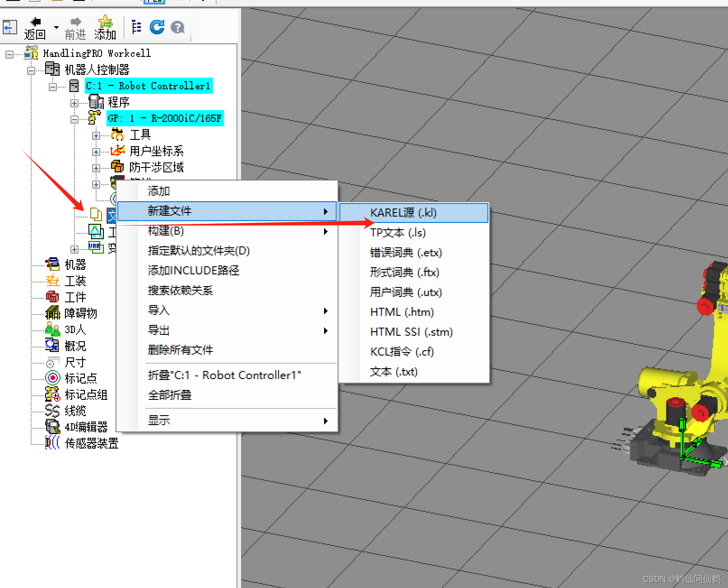
Task: Click the 标记点组 target group icon
Action: coord(52,394)
